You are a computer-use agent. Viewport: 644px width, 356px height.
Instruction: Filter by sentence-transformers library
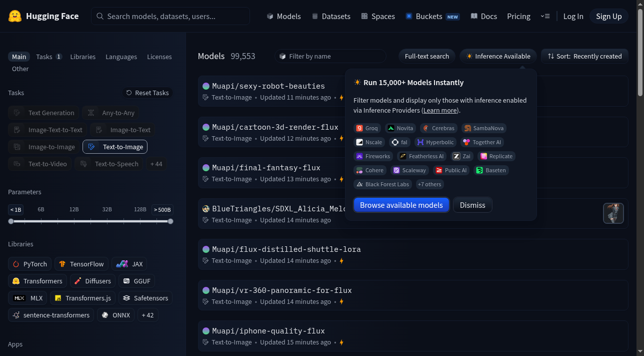pos(51,315)
